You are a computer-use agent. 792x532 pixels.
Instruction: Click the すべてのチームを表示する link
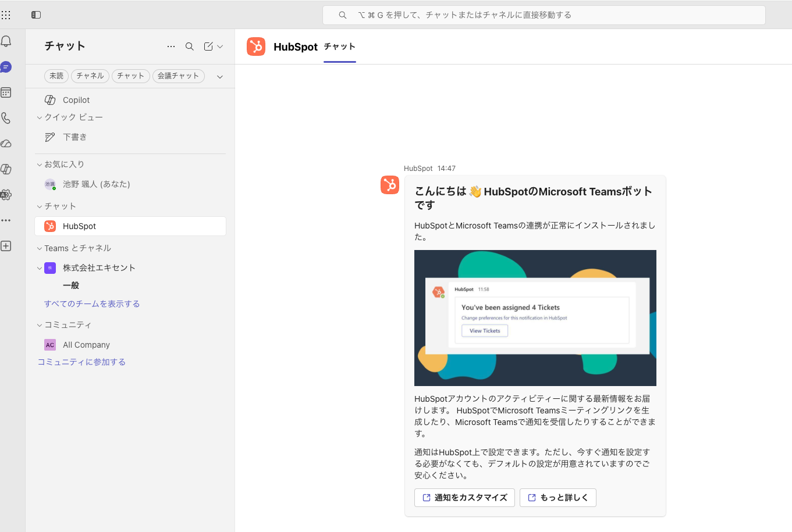[x=92, y=304]
